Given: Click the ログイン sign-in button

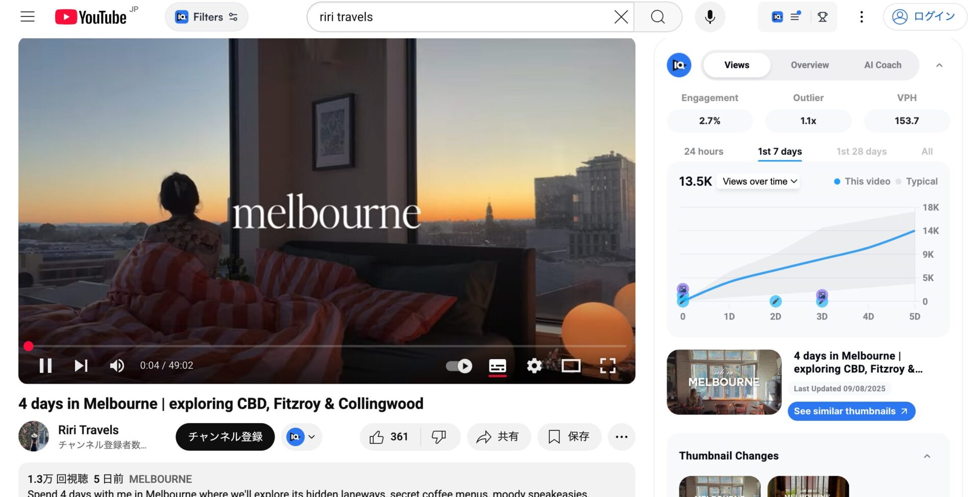Looking at the screenshot, I should coord(925,17).
